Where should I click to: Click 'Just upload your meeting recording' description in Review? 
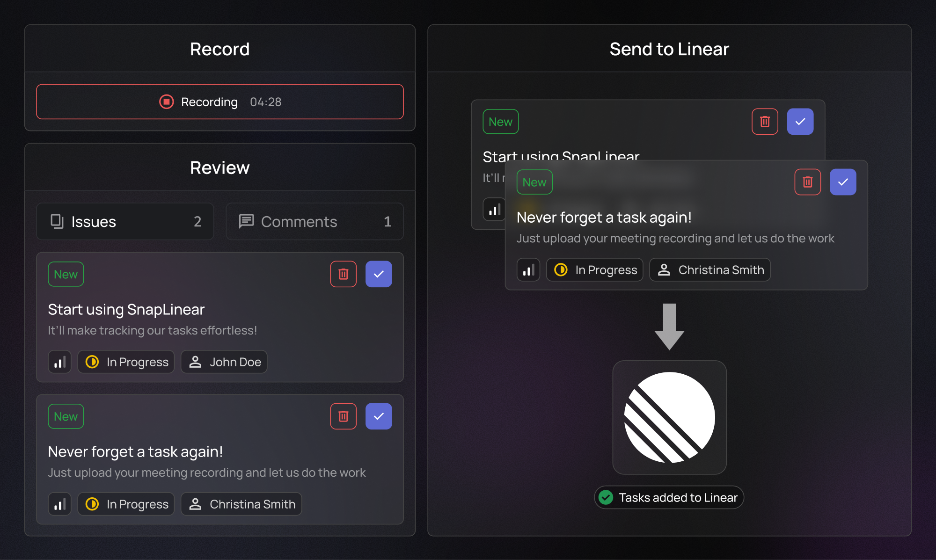(x=207, y=473)
